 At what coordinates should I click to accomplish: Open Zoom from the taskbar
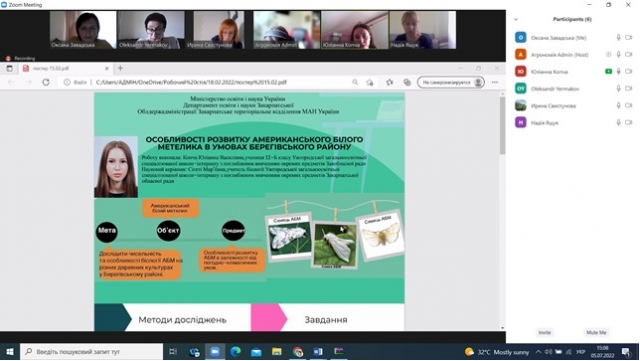215,352
